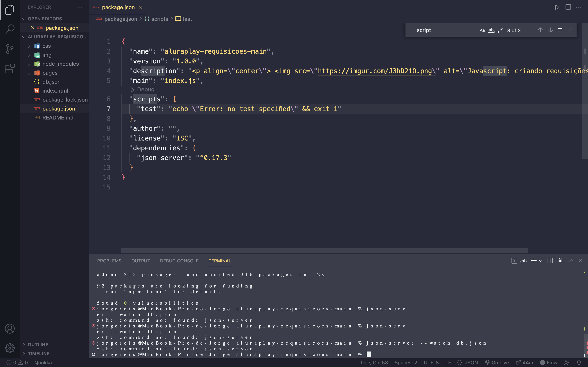Switch to the OUTPUT tab in panel
The image size is (588, 367).
coord(140,260)
